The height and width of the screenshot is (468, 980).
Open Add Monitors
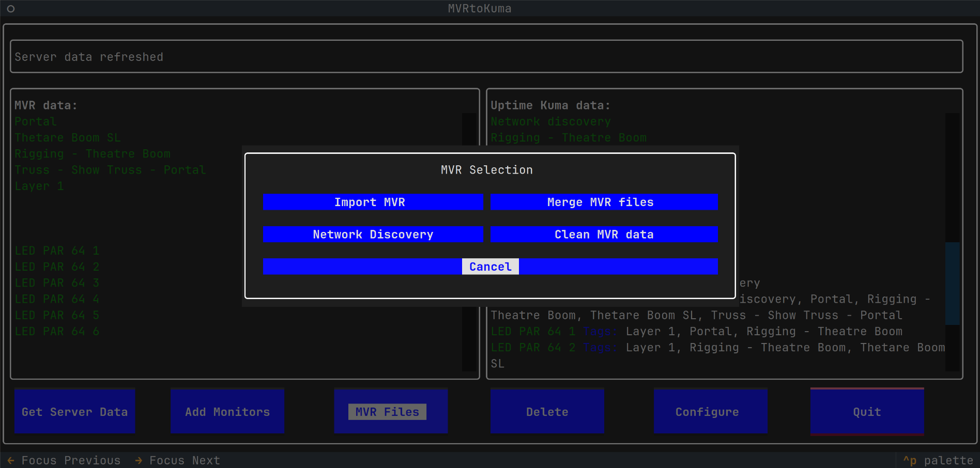tap(227, 411)
